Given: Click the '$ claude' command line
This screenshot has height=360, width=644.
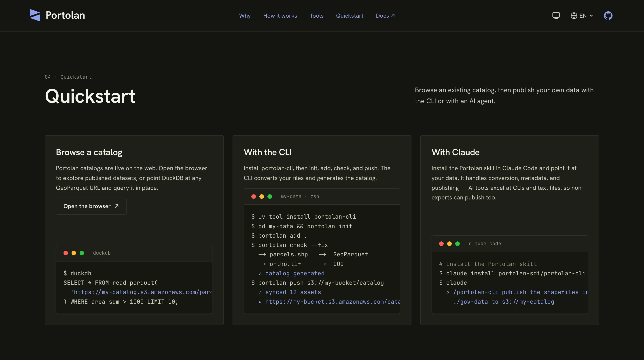Looking at the screenshot, I should pos(453,283).
